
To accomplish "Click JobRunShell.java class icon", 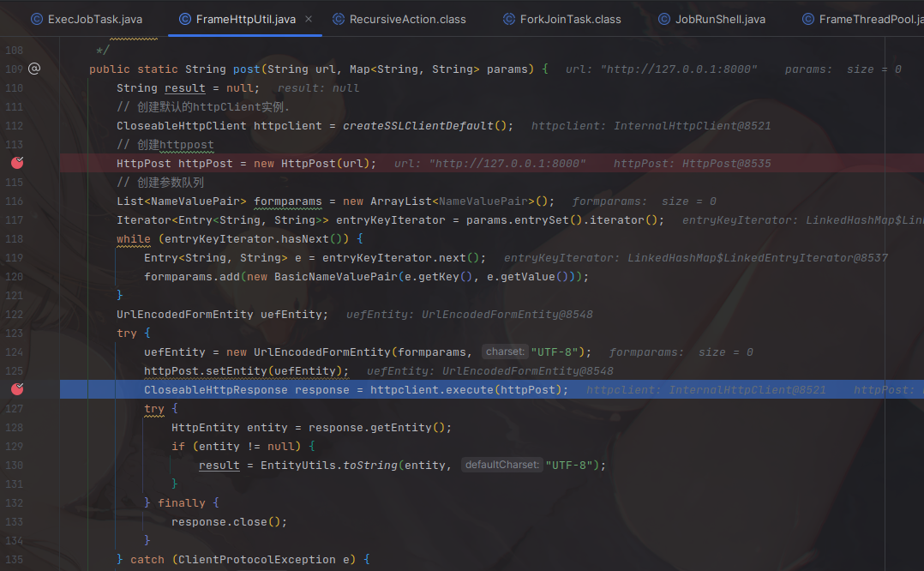I will point(664,20).
